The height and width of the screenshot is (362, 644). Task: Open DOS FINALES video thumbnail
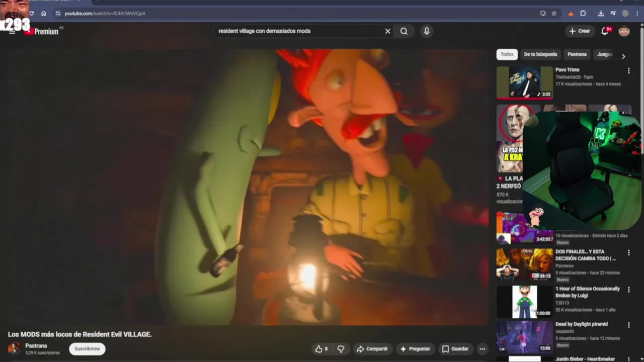pyautogui.click(x=525, y=264)
